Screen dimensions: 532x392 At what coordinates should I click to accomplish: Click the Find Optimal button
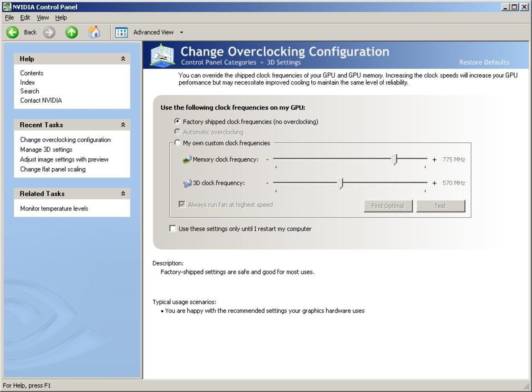pyautogui.click(x=388, y=206)
